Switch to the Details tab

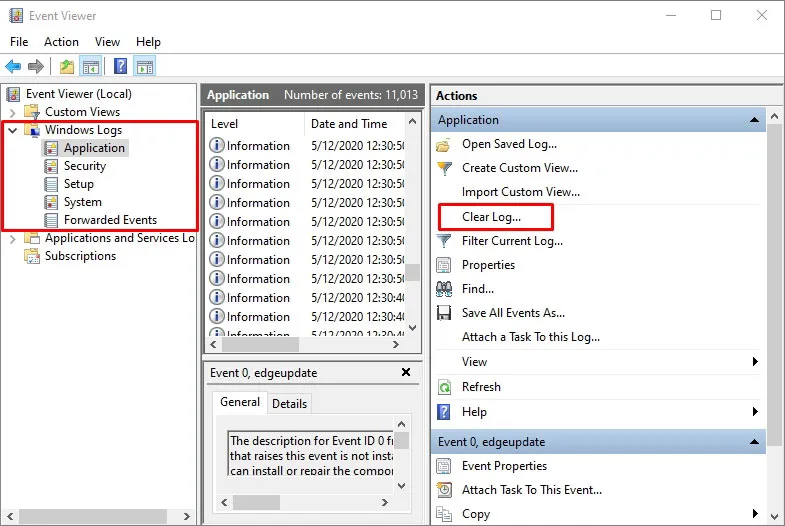pyautogui.click(x=289, y=403)
